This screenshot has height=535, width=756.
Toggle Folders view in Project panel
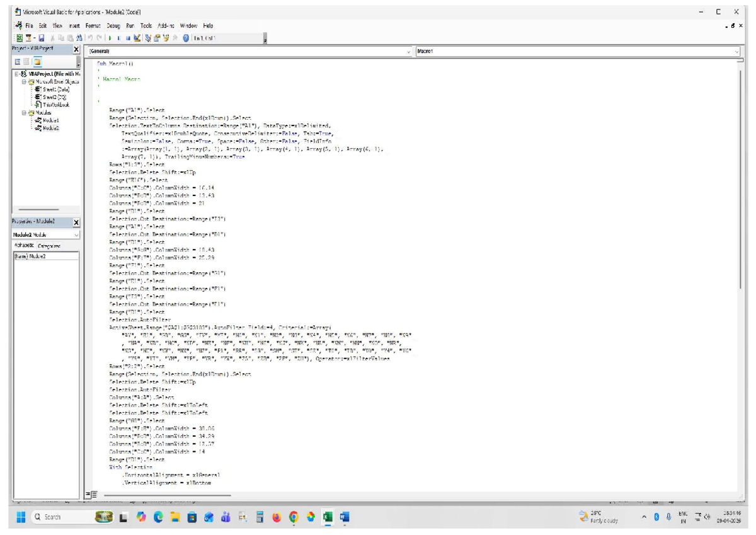(37, 62)
